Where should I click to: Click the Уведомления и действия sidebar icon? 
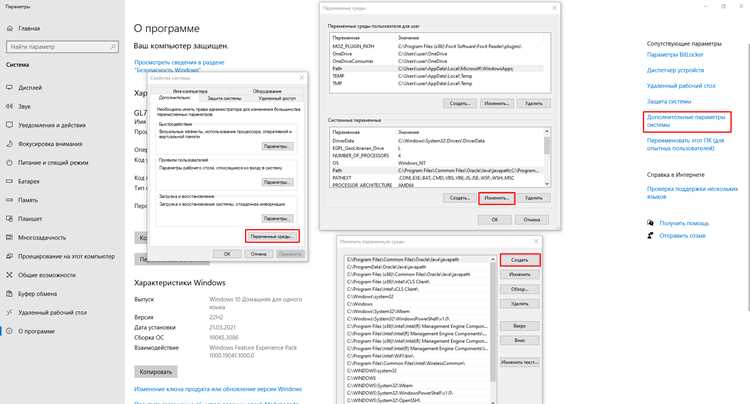(x=10, y=125)
